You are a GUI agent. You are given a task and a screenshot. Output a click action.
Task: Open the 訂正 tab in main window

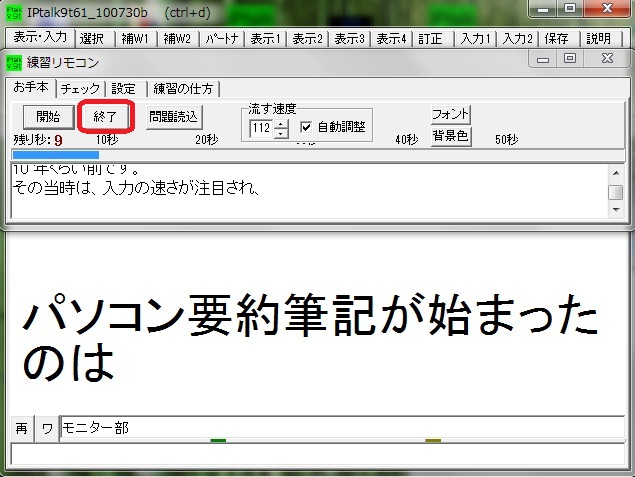[x=432, y=39]
